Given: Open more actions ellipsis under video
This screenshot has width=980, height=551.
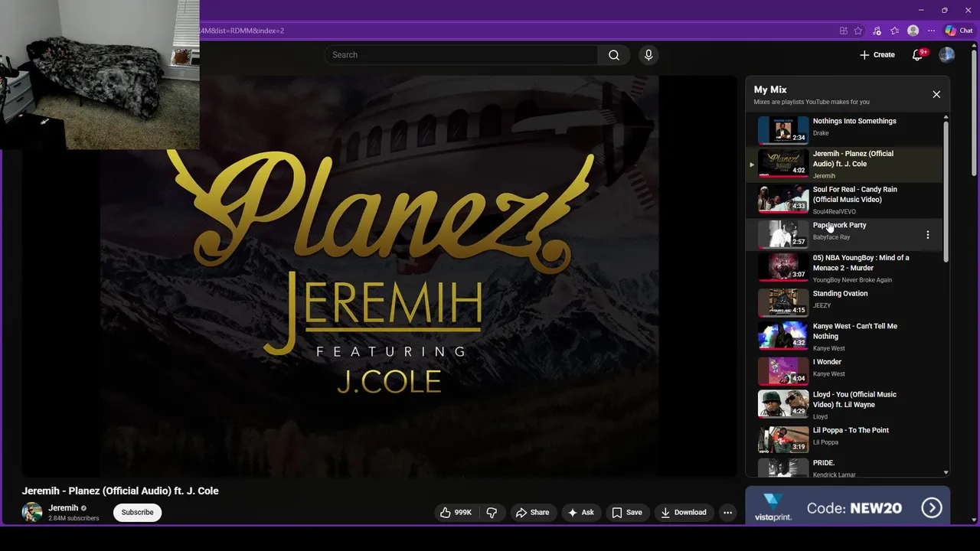Looking at the screenshot, I should pos(728,512).
